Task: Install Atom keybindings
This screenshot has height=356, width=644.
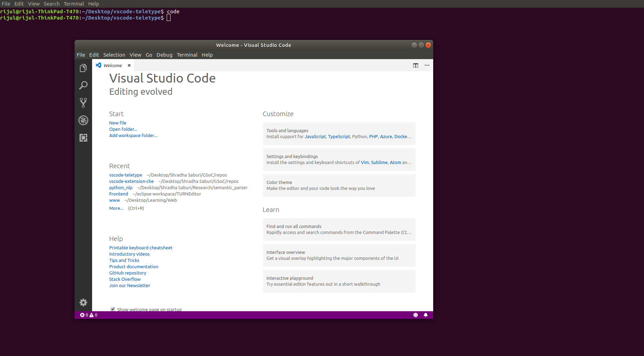Action: 395,162
